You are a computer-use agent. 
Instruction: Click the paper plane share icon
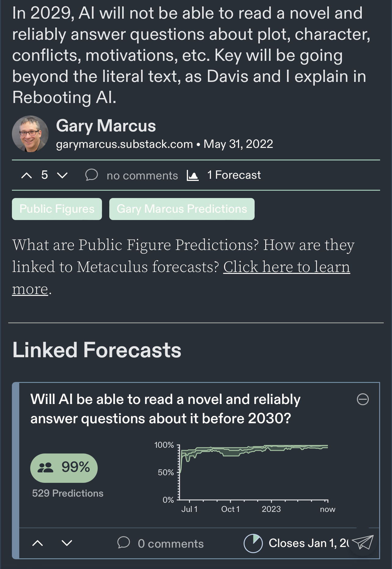click(x=362, y=542)
